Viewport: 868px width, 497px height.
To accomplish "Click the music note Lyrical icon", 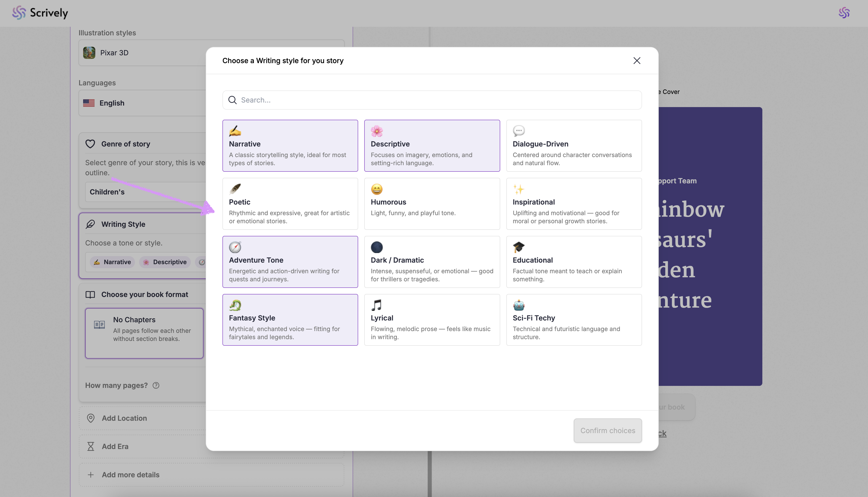I will [x=376, y=305].
